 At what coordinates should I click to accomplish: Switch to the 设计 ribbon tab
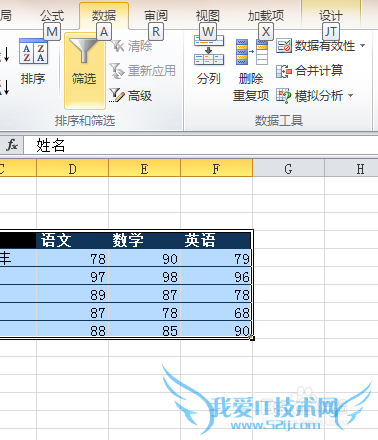pos(331,15)
